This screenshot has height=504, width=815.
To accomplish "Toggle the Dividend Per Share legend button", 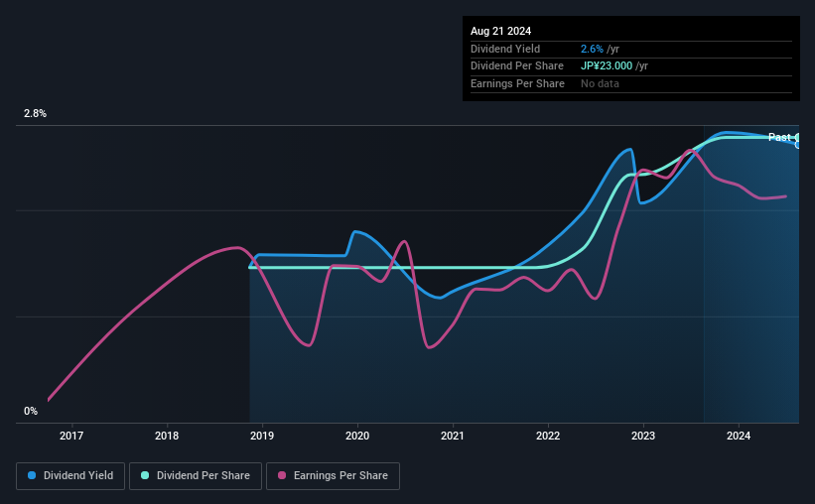I will 196,475.
